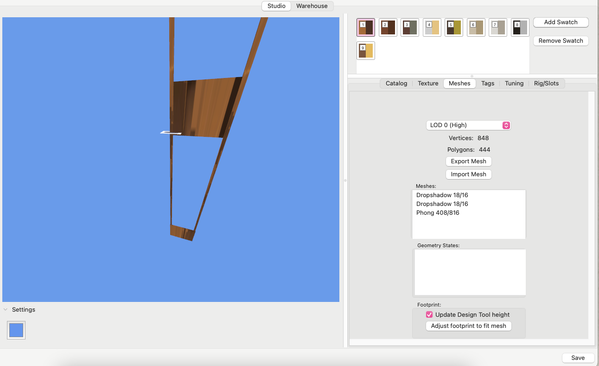This screenshot has height=366, width=599.
Task: Click the Export Mesh button
Action: coord(468,161)
